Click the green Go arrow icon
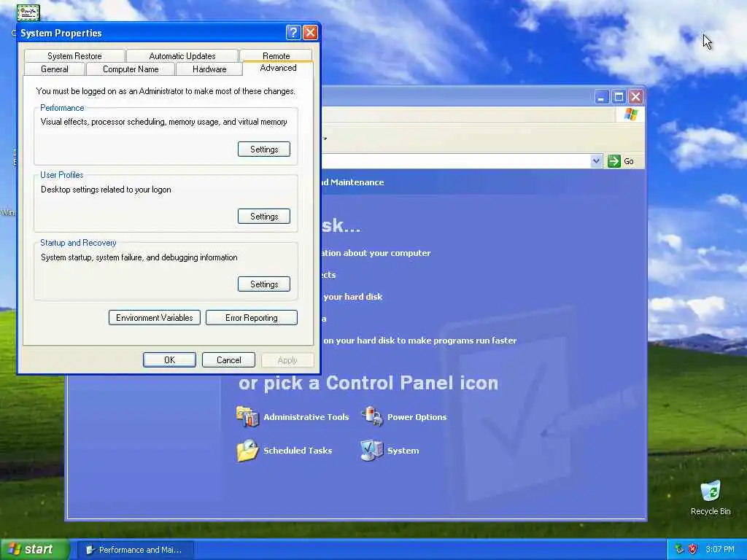Image resolution: width=747 pixels, height=560 pixels. 614,161
